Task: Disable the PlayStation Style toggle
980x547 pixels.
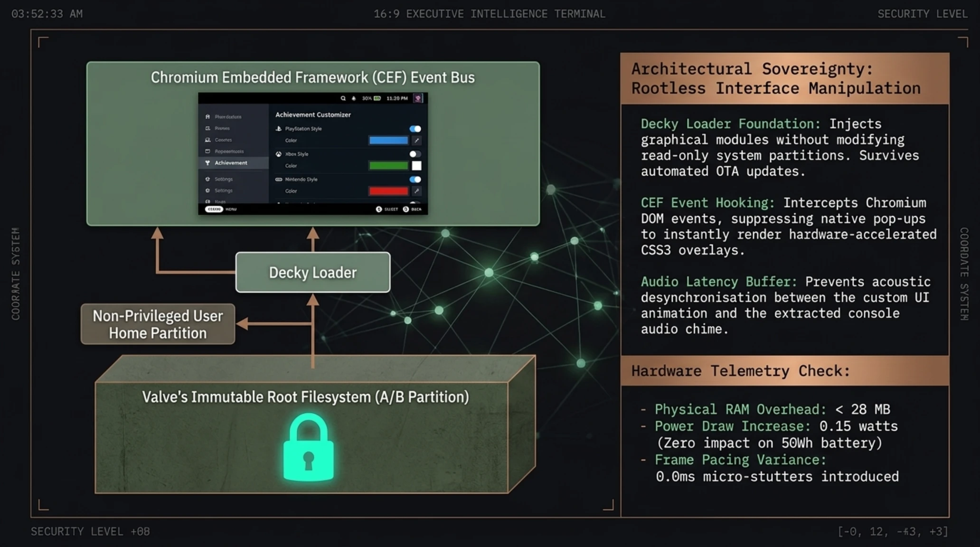Action: click(415, 129)
